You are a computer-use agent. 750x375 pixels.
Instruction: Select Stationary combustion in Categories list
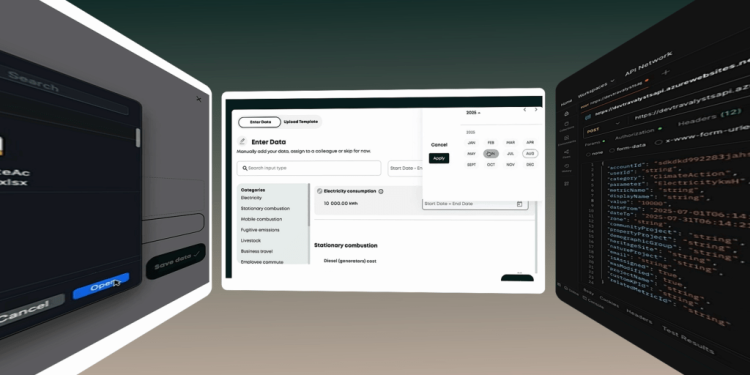pyautogui.click(x=265, y=209)
